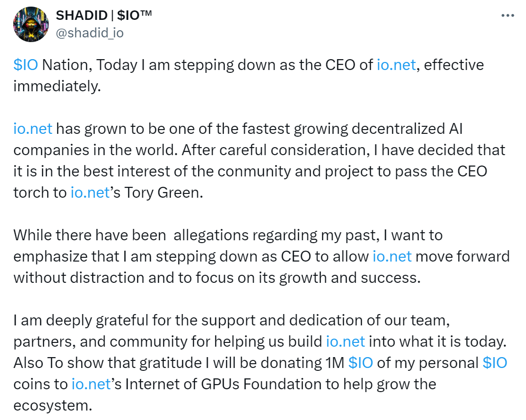Click io.net link before 'has grown'
This screenshot has width=526, height=420.
pyautogui.click(x=33, y=129)
